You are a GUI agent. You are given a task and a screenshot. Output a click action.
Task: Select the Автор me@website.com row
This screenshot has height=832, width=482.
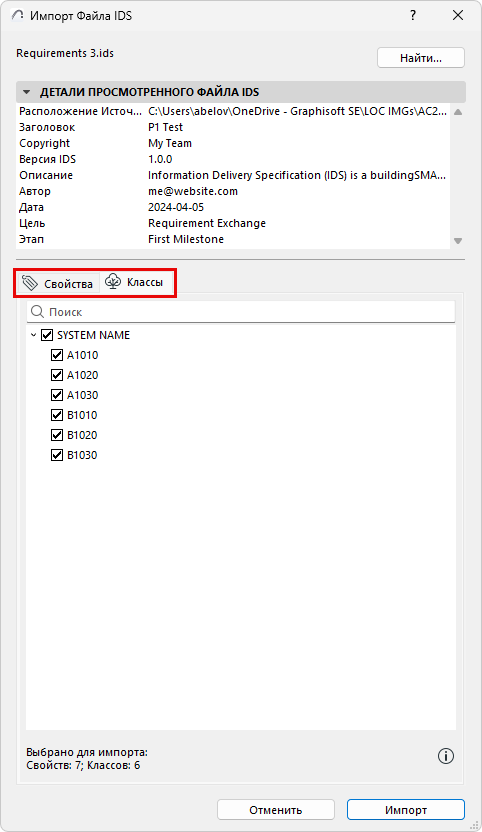click(233, 191)
